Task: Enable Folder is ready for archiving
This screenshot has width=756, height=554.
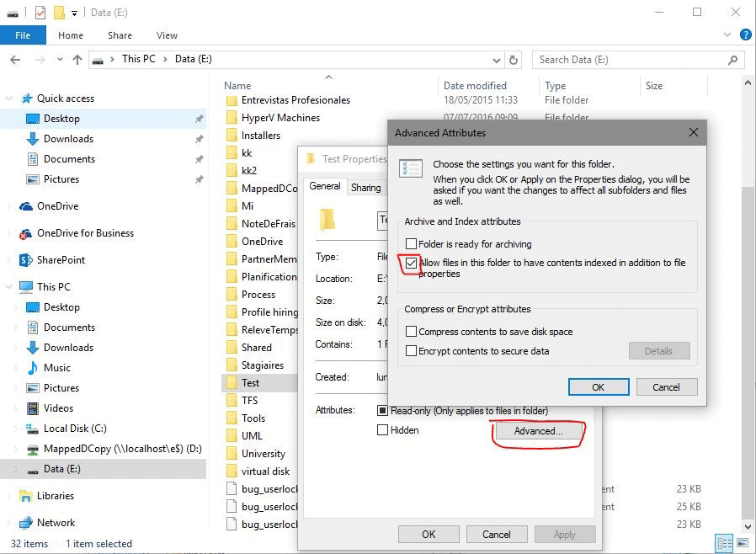Action: (x=412, y=244)
